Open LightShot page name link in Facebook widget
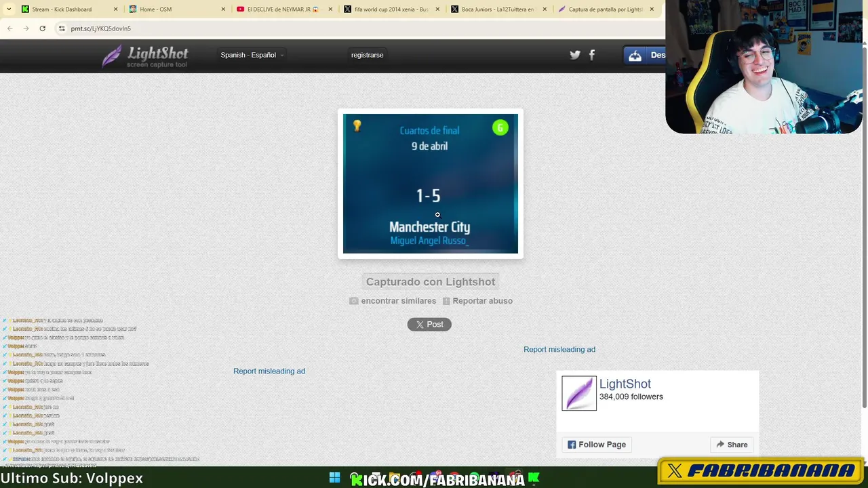 pos(625,384)
